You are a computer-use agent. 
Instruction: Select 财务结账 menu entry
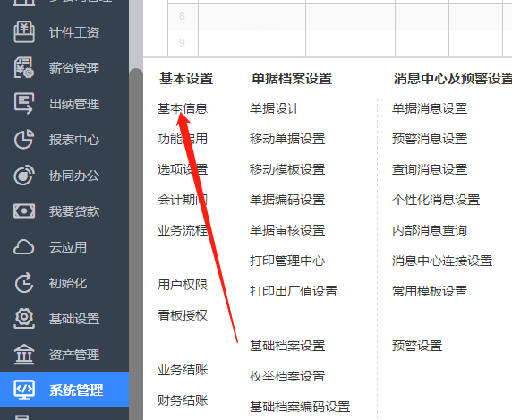point(183,400)
